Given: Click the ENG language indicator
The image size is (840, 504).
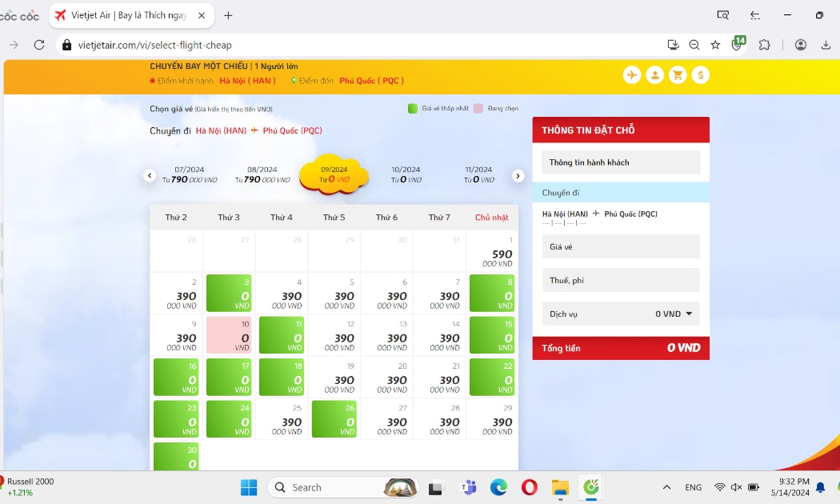Looking at the screenshot, I should [x=694, y=487].
